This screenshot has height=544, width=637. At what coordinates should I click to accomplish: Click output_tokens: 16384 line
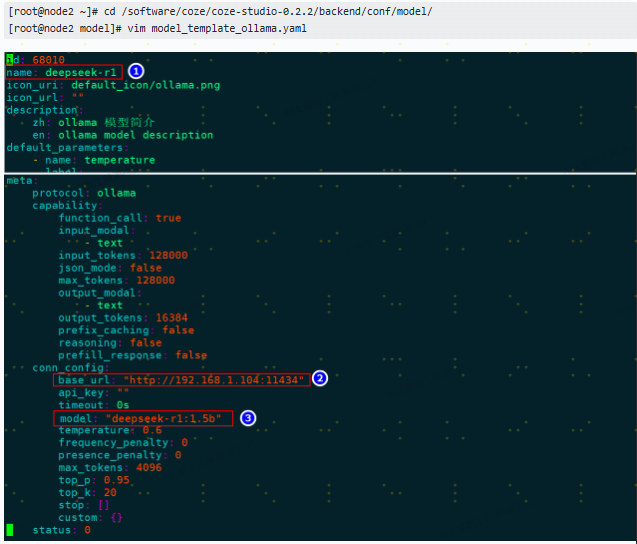[x=123, y=318]
